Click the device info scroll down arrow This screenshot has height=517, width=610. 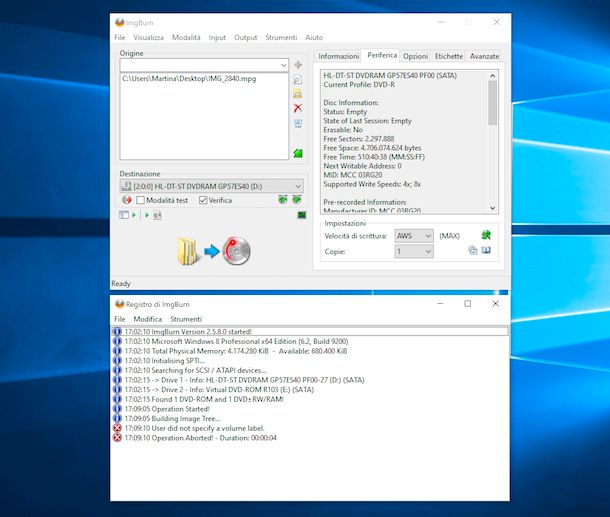[493, 208]
